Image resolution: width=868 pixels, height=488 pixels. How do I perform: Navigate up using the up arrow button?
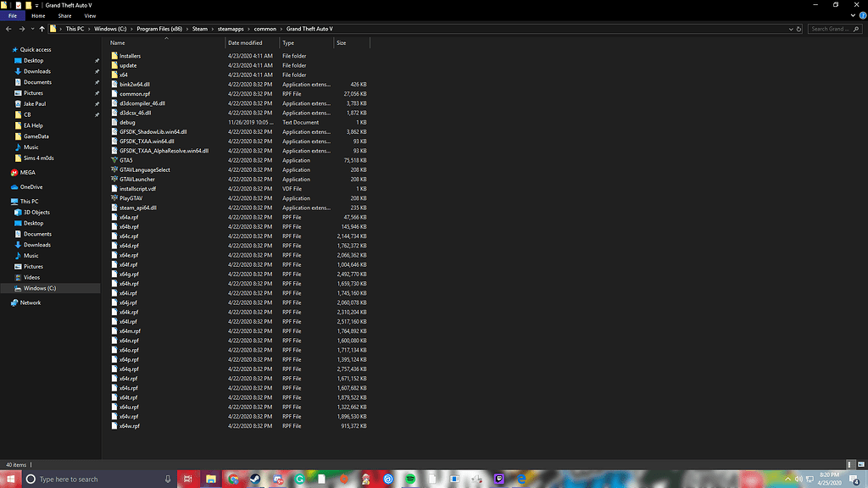[42, 28]
